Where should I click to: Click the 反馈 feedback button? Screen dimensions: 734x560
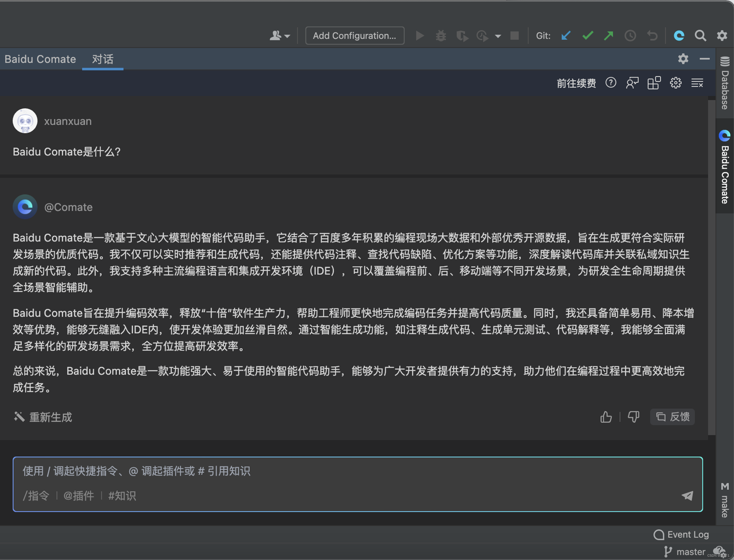click(672, 417)
